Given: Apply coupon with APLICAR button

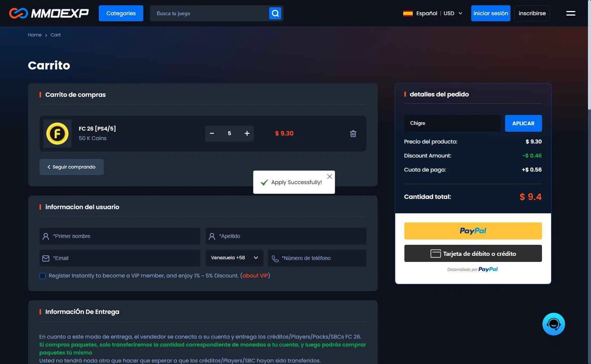Looking at the screenshot, I should click(523, 123).
